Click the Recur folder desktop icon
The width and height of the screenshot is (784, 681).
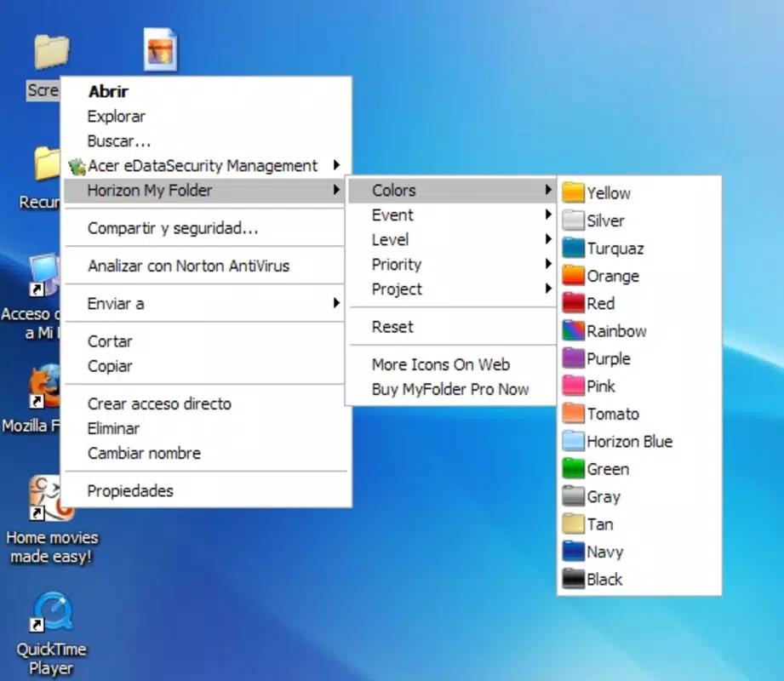47,163
